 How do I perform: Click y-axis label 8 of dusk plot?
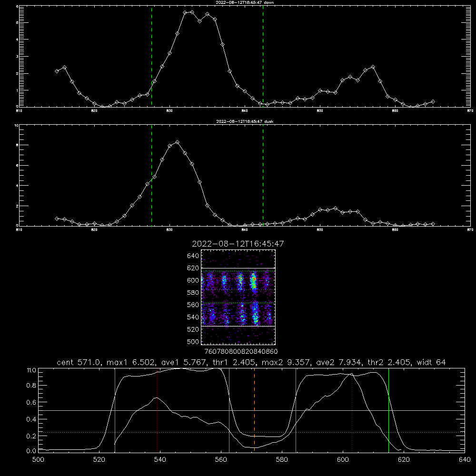coord(17,145)
